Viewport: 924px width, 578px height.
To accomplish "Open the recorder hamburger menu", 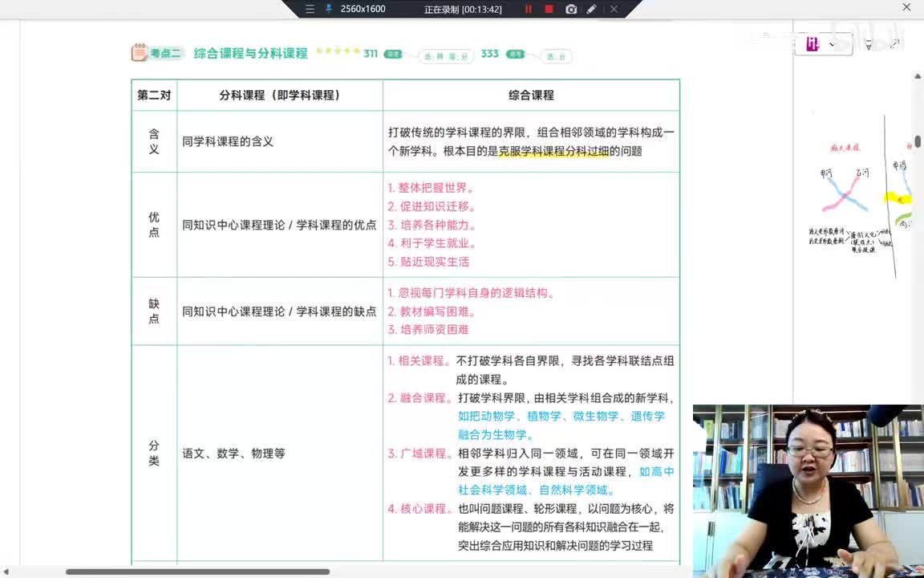I will point(310,9).
